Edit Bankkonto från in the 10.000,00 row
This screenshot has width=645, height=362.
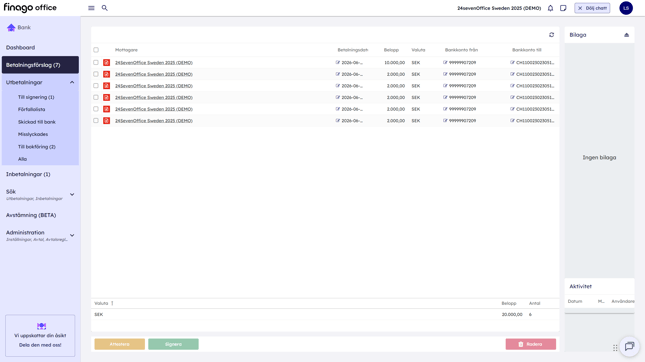(445, 63)
